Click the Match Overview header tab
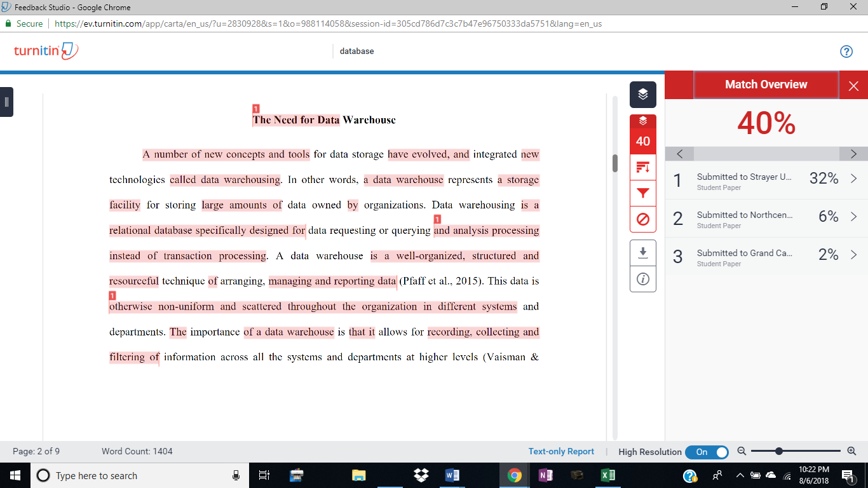The height and width of the screenshot is (488, 868). click(766, 85)
